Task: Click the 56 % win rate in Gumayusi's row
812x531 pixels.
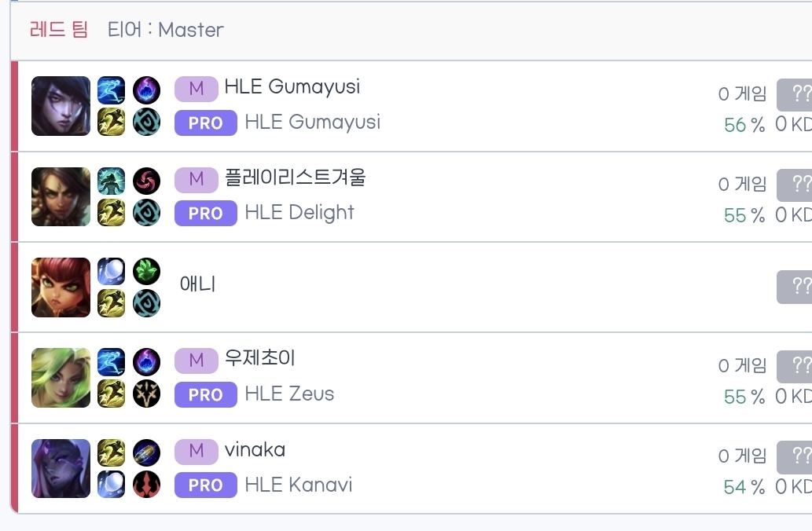Action: click(744, 125)
